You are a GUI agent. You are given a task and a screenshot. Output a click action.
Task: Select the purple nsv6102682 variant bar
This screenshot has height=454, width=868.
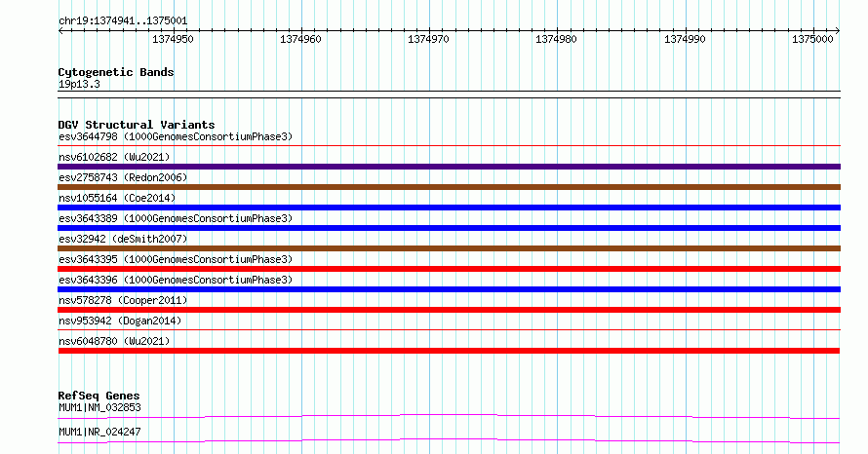(449, 167)
